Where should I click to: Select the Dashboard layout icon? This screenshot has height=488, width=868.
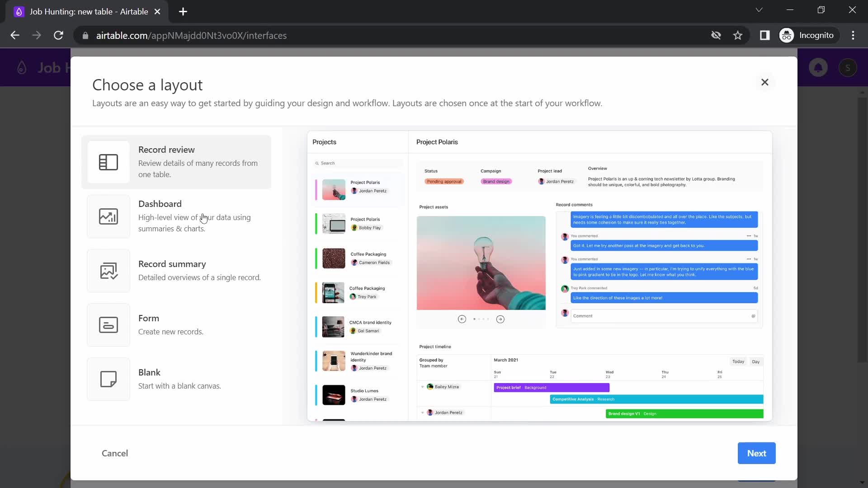tap(108, 216)
